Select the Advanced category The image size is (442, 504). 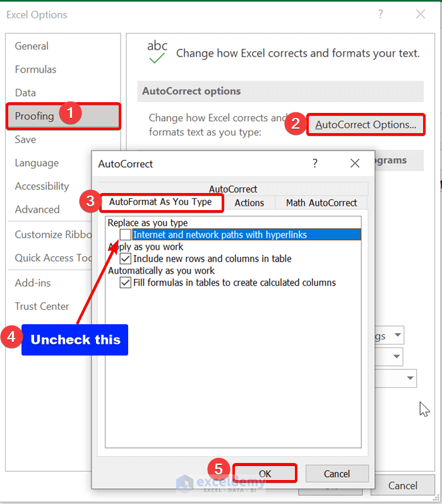coord(37,209)
